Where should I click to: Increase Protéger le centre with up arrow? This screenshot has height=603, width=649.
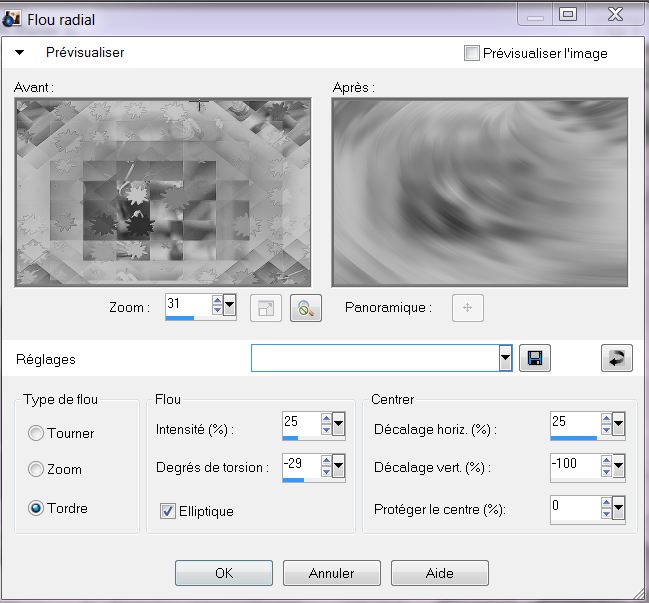point(606,502)
